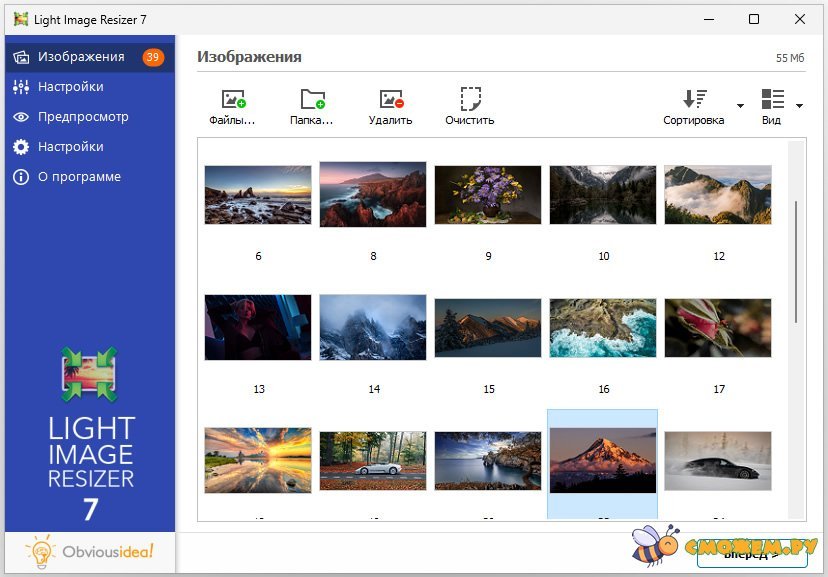Open Настройки with the gear icon
This screenshot has width=828, height=577.
(70, 147)
